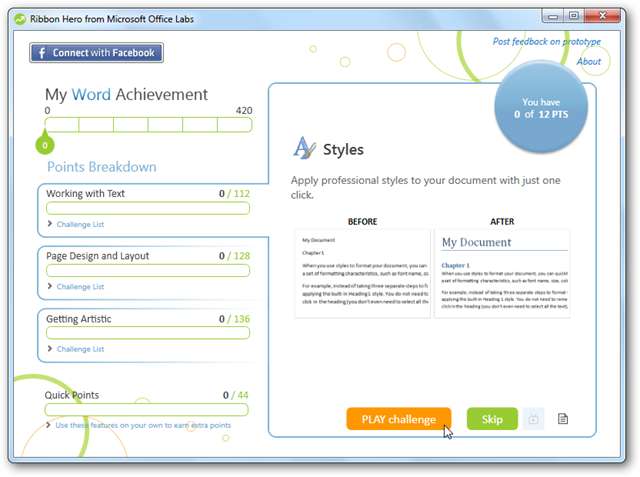The image size is (640, 477).
Task: Click the Styles letter A icon
Action: point(304,148)
